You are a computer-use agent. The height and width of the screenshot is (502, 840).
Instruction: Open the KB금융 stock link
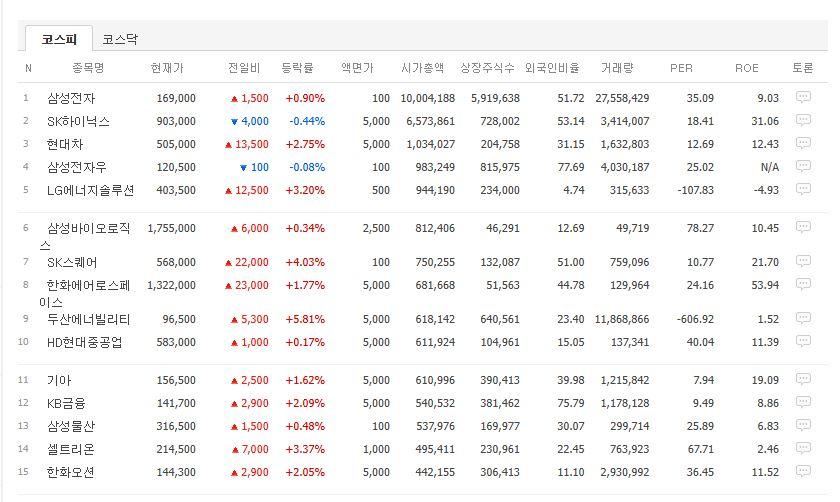pyautogui.click(x=66, y=403)
